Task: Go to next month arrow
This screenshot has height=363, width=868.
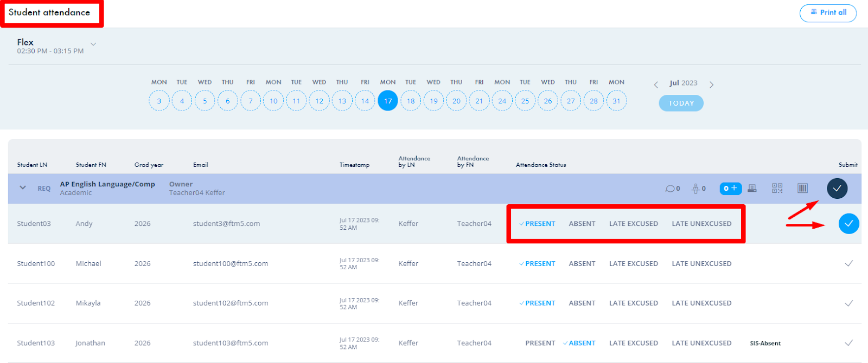Action: (711, 85)
